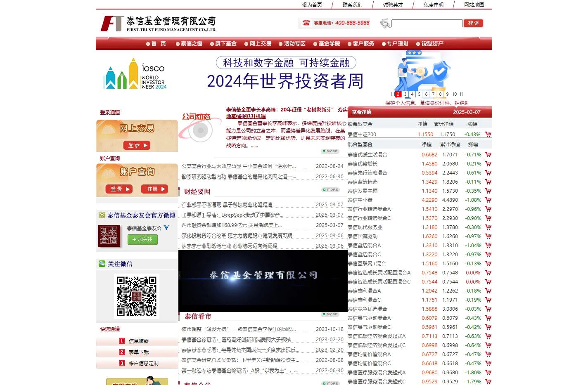Open news 产业成果不断涌现 量子科技商业化提速
Image resolution: width=588 pixels, height=385 pixels.
coord(227,204)
